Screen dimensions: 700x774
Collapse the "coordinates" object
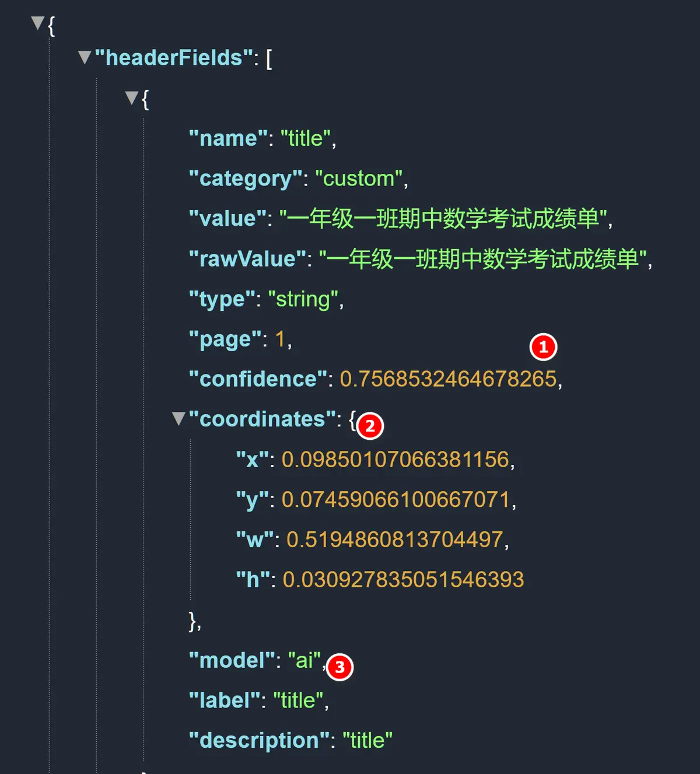point(178,418)
